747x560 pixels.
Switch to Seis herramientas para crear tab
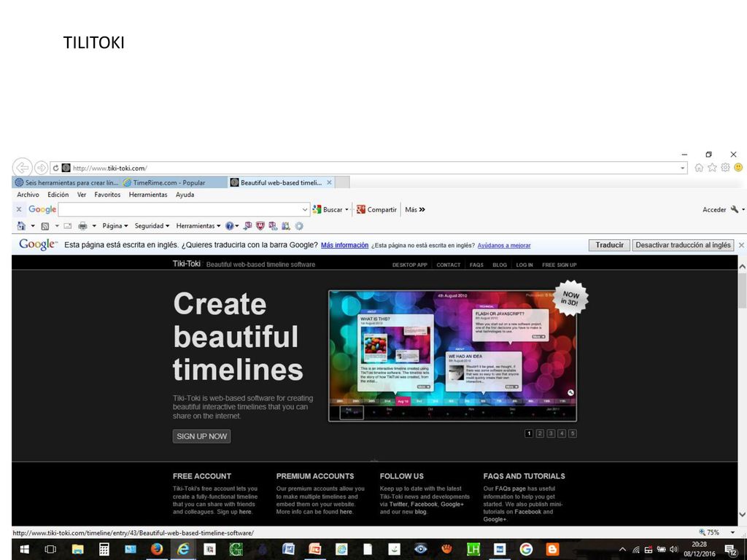click(66, 182)
